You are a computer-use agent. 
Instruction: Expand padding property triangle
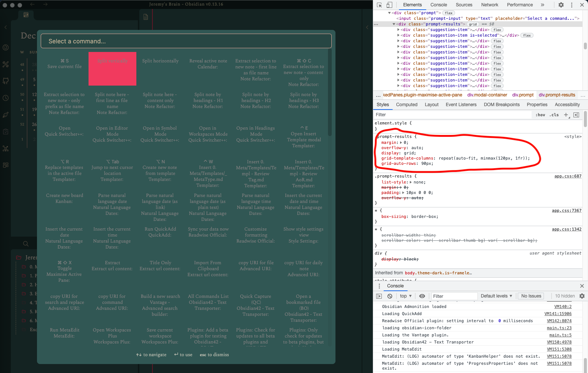pyautogui.click(x=403, y=192)
